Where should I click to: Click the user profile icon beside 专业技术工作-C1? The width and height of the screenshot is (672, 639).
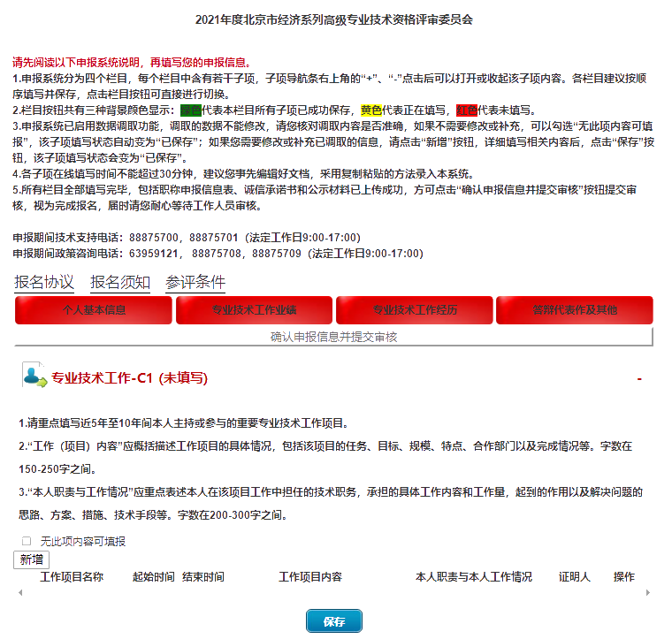[34, 375]
